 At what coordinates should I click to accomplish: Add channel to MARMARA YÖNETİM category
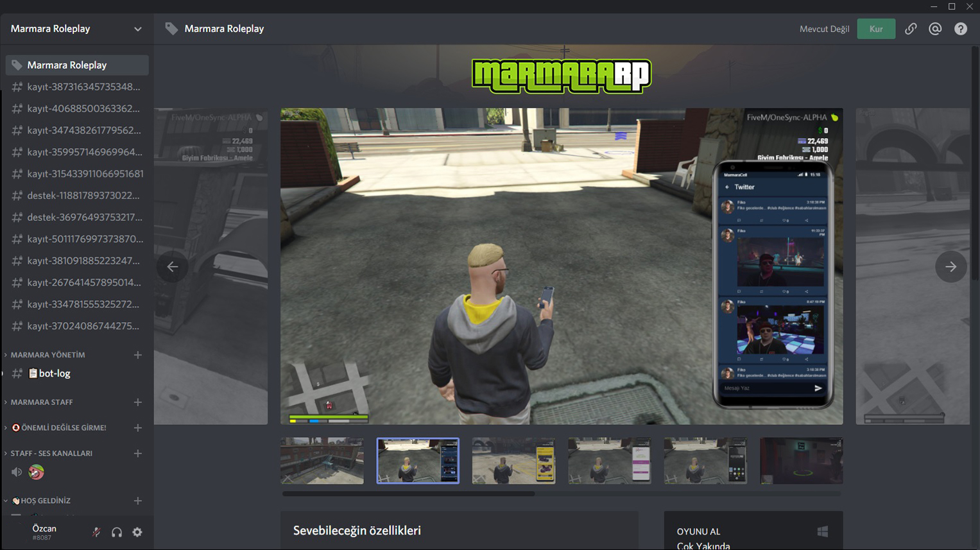pos(137,355)
